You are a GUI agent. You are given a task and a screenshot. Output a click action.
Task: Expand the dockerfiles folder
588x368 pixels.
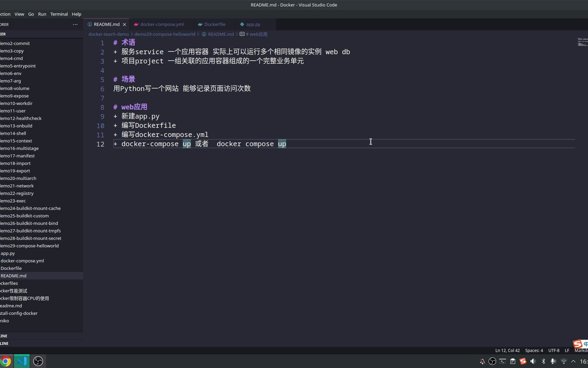tap(42, 283)
